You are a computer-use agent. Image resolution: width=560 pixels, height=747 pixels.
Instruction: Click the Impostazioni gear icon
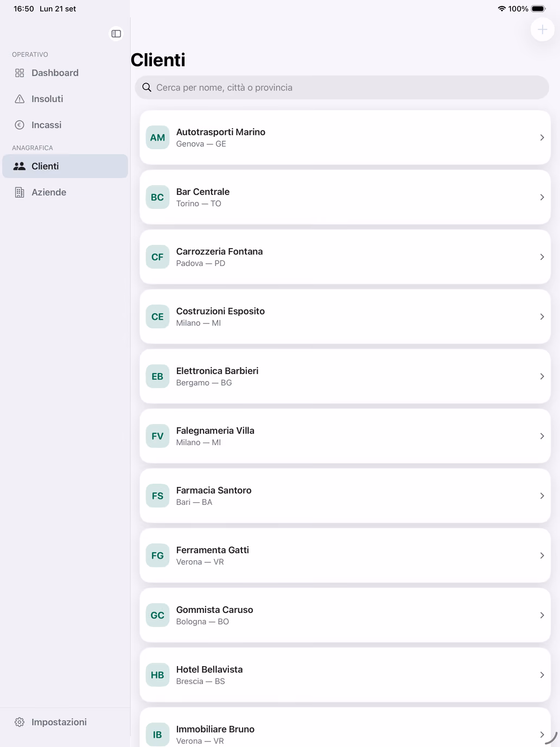click(20, 722)
